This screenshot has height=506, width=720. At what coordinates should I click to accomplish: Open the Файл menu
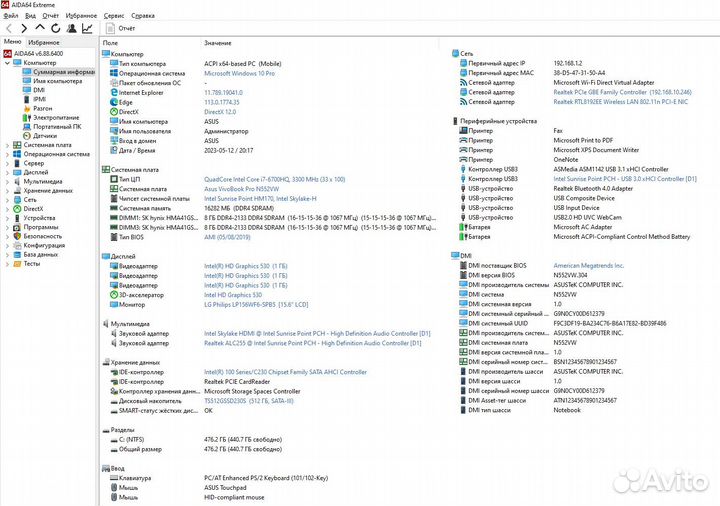(11, 16)
